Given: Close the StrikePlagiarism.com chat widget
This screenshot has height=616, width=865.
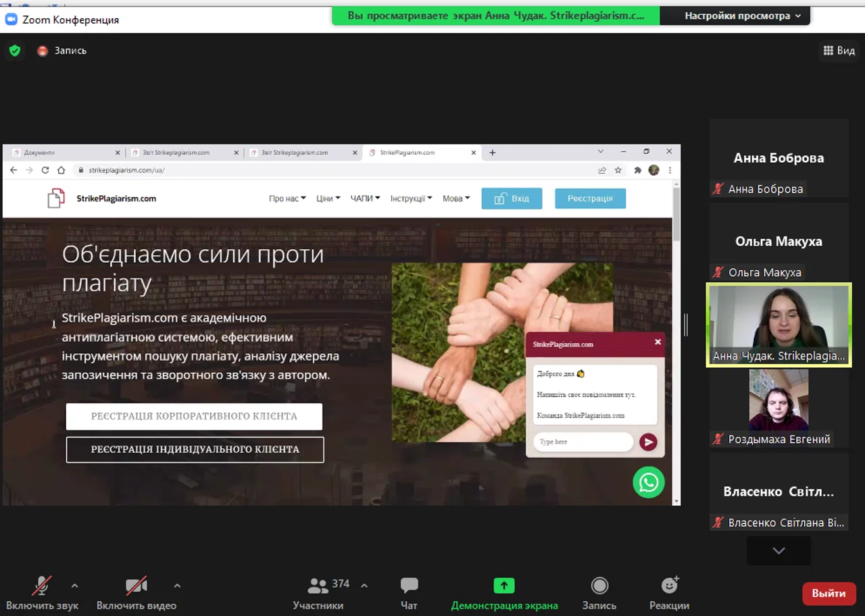Looking at the screenshot, I should click(x=658, y=342).
